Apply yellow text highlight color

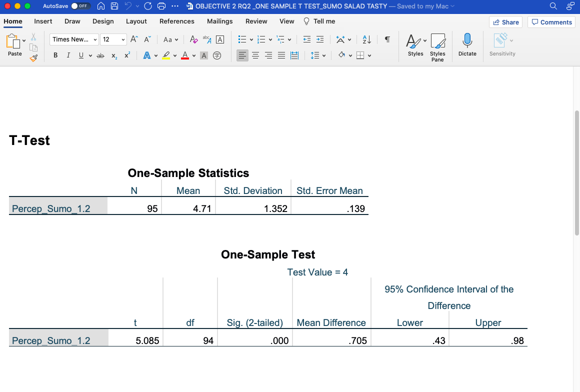[x=166, y=55]
